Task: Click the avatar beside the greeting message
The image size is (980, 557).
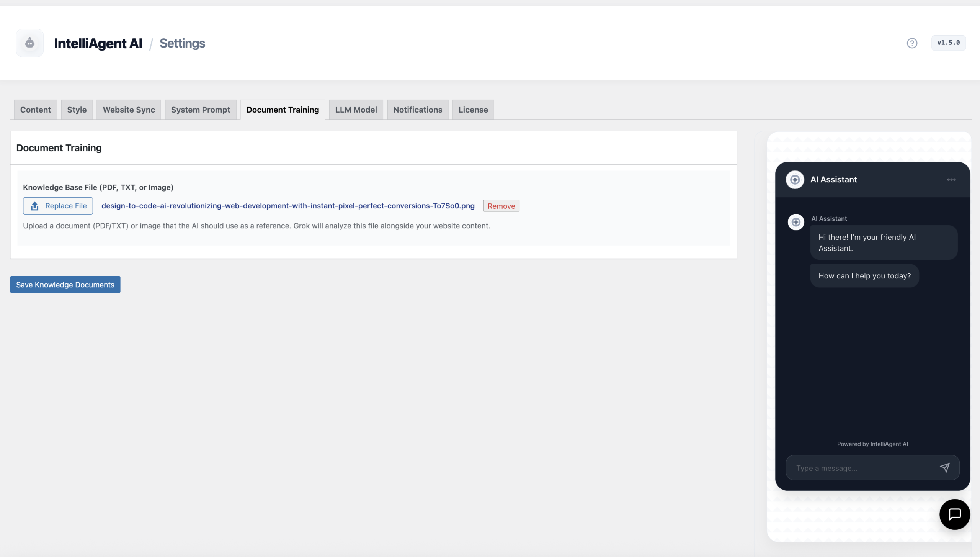Action: [x=795, y=222]
